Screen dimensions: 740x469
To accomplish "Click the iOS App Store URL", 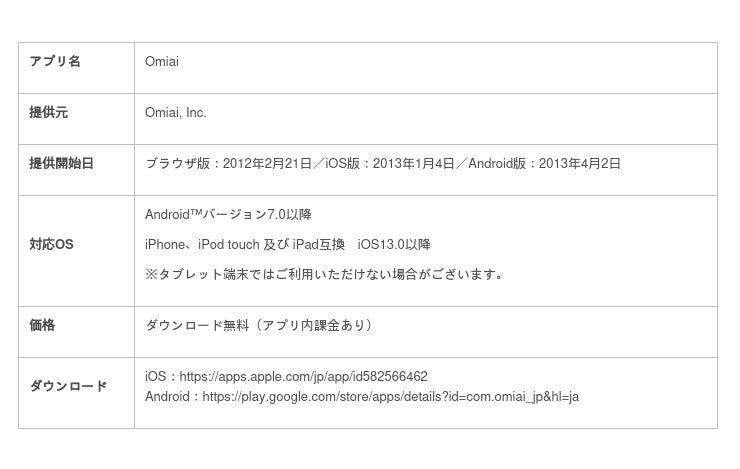I will [x=303, y=377].
